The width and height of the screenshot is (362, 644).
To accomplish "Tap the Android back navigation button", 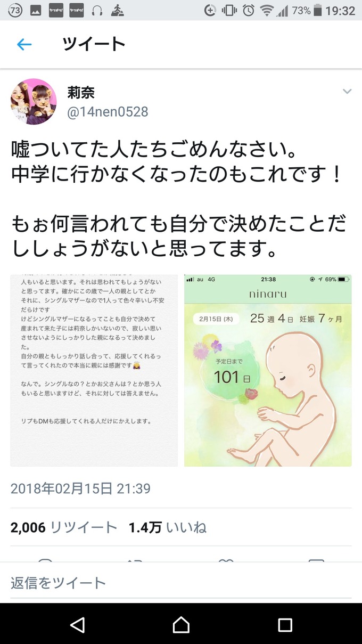I will [78, 624].
